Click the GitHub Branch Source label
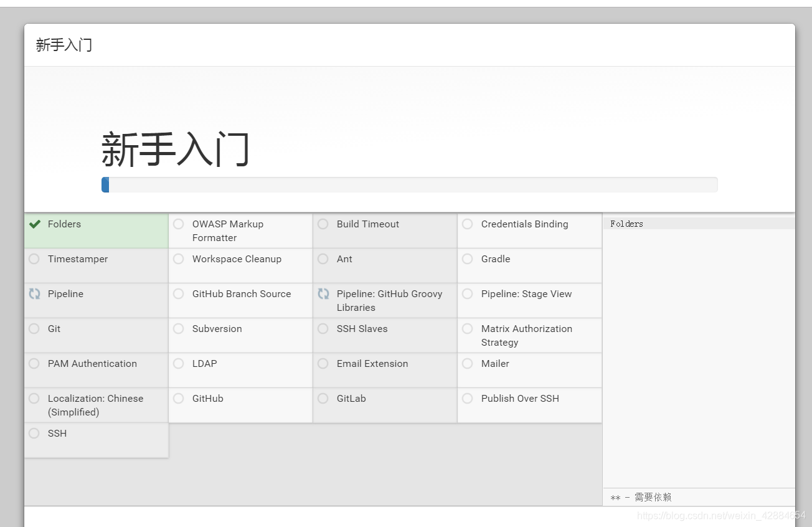812x527 pixels. pos(242,294)
